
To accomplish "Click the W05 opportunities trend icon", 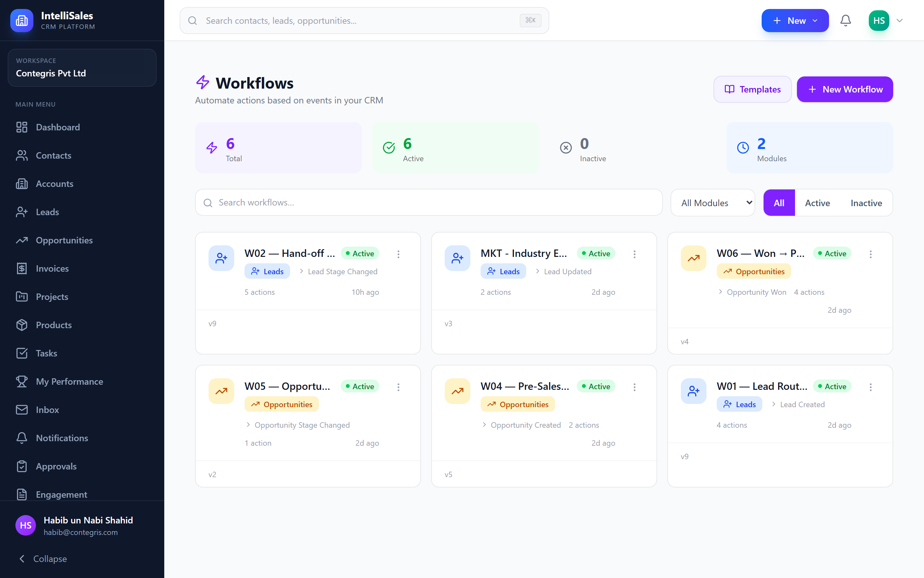I will (x=221, y=391).
